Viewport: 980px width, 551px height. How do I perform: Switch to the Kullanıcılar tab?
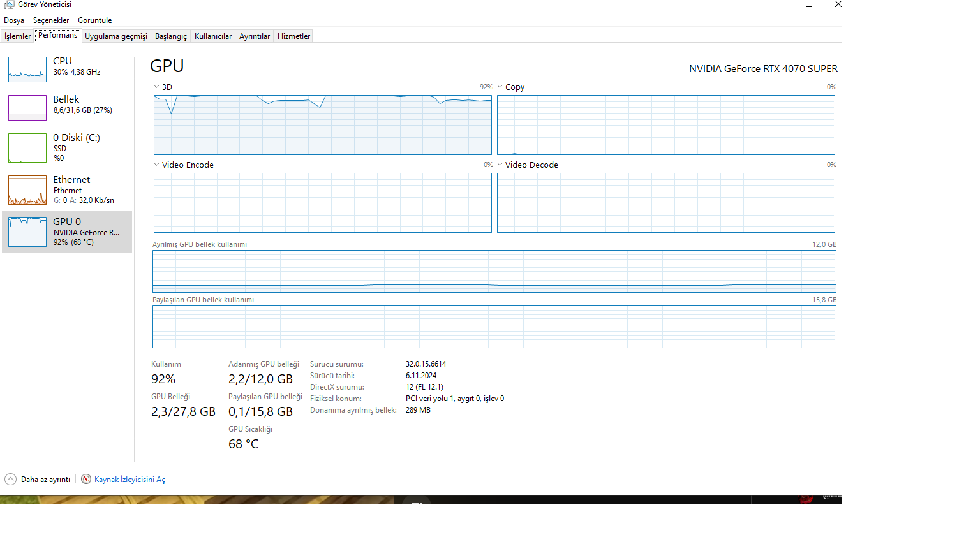pos(213,36)
